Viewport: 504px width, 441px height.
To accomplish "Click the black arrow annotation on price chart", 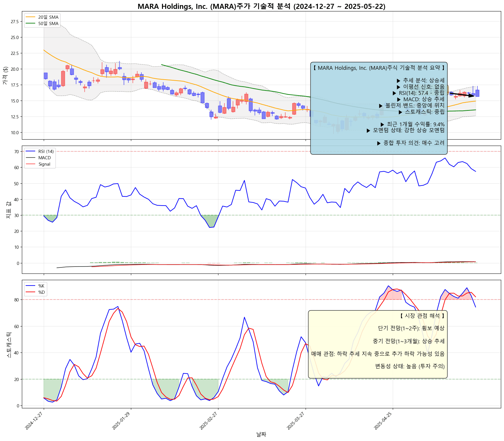I will [462, 95].
